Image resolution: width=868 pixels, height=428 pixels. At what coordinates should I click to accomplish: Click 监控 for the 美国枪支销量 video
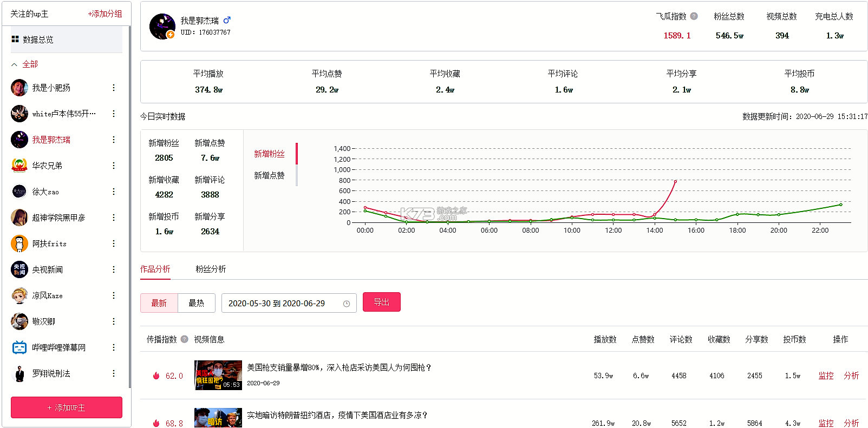(x=826, y=376)
